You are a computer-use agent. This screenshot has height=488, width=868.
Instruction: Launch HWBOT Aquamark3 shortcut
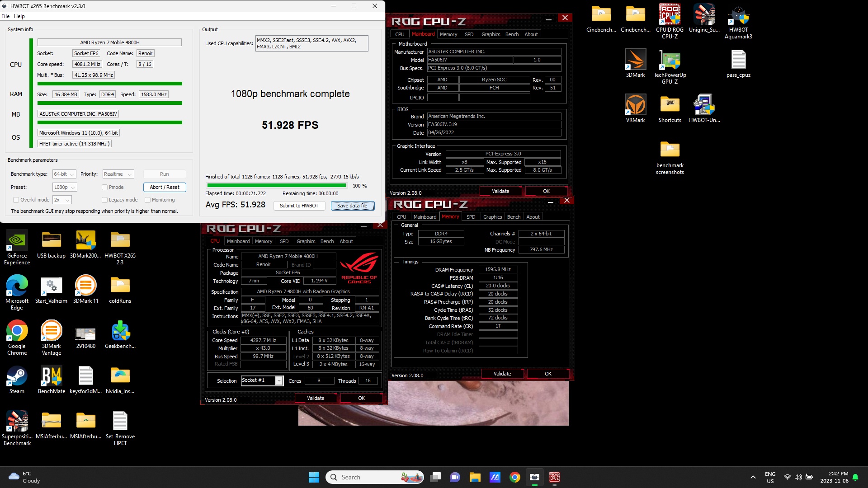pyautogui.click(x=738, y=21)
